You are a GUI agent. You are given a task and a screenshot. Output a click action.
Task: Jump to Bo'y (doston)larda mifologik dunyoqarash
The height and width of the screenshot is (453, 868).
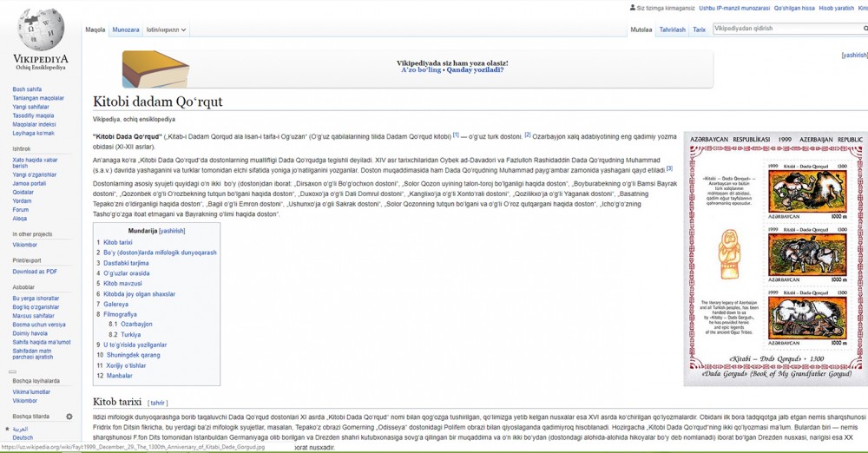[x=160, y=253]
